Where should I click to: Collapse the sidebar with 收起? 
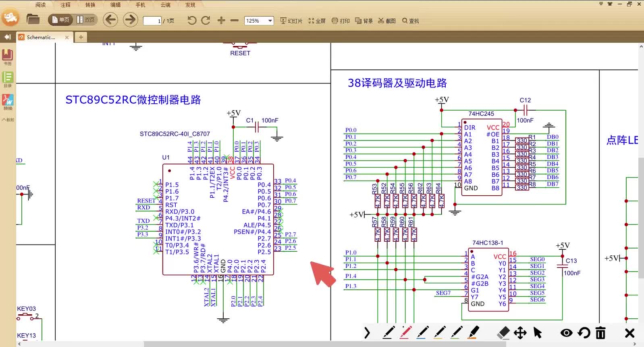click(x=8, y=120)
